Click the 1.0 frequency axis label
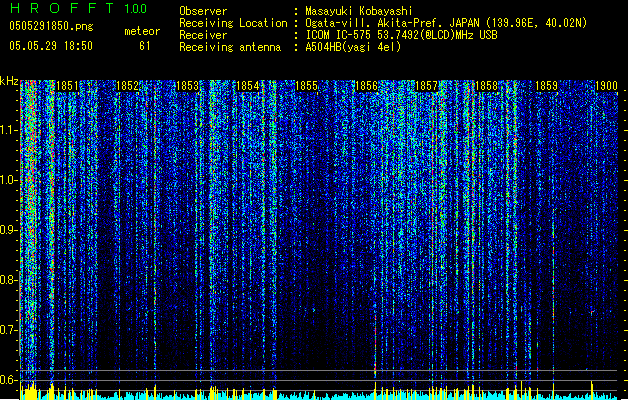The image size is (629, 400). pyautogui.click(x=9, y=180)
